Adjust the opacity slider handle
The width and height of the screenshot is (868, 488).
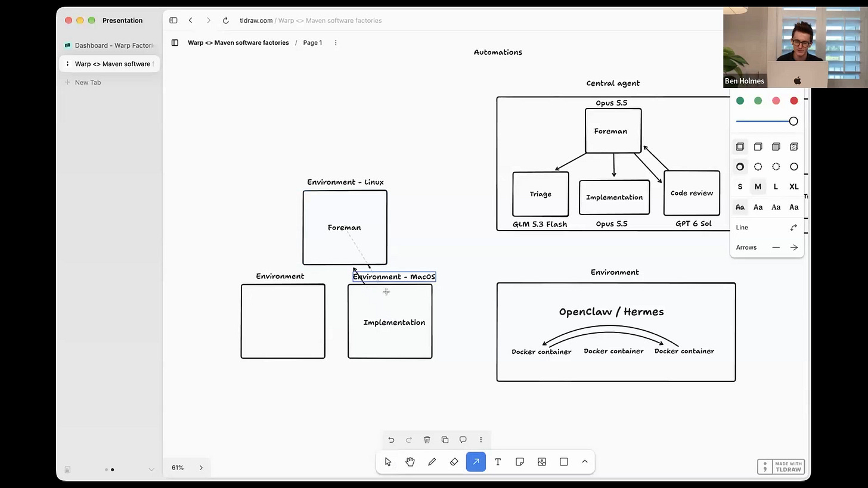coord(793,122)
